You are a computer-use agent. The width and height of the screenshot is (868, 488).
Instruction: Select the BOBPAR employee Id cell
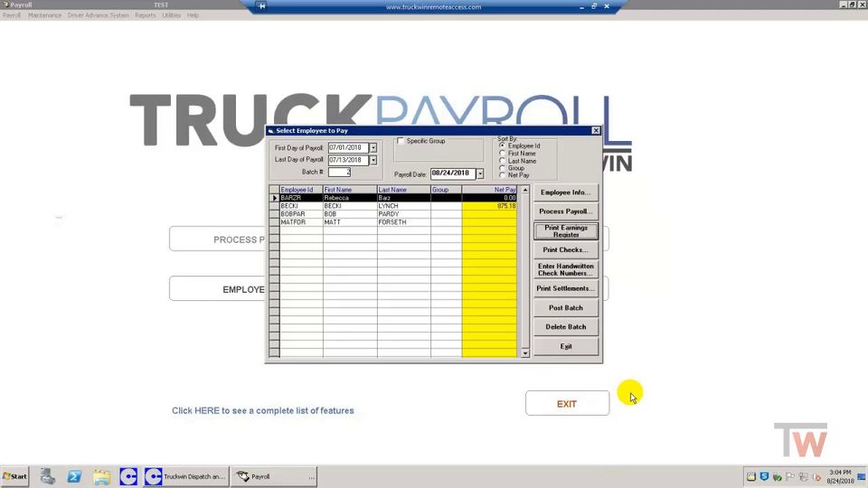tap(301, 213)
